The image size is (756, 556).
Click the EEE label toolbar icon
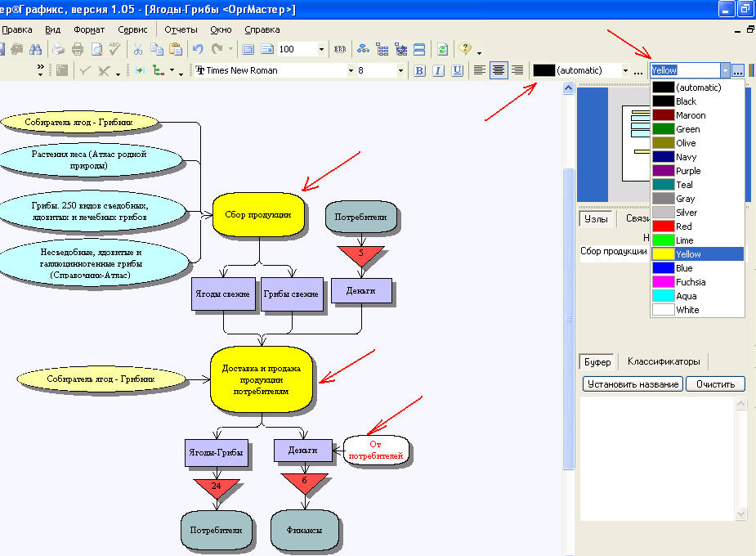[340, 49]
